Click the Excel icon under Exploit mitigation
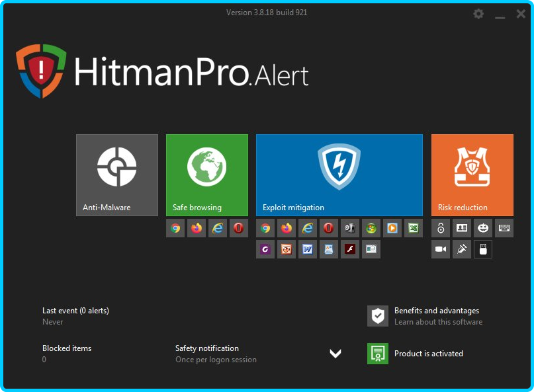Image resolution: width=534 pixels, height=392 pixels. click(414, 228)
